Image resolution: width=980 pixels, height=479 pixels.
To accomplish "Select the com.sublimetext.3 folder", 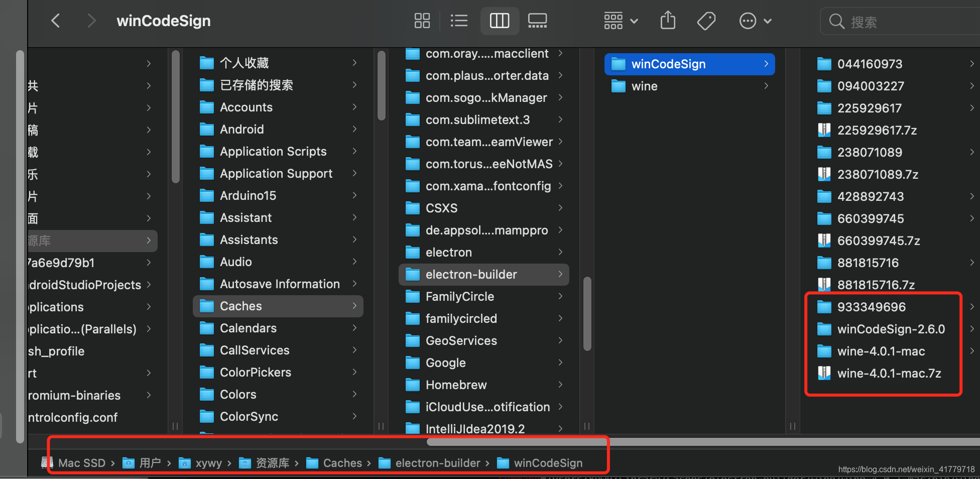I will 484,119.
